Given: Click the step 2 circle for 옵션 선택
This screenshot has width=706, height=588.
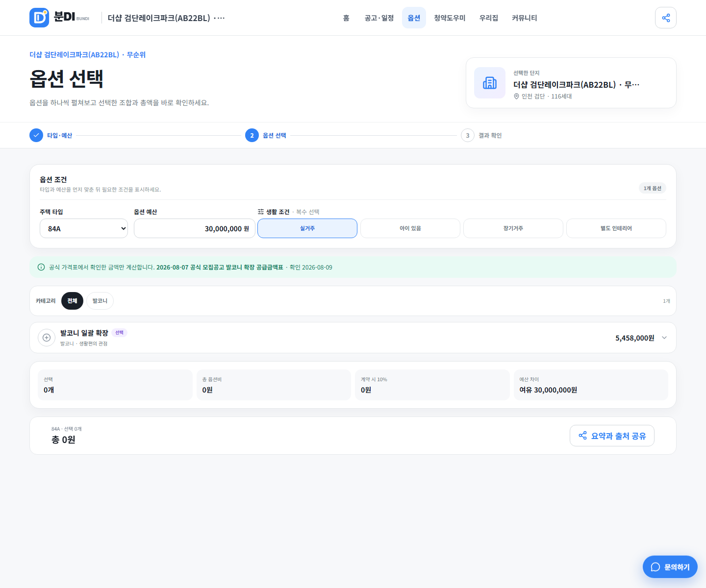Looking at the screenshot, I should [252, 135].
